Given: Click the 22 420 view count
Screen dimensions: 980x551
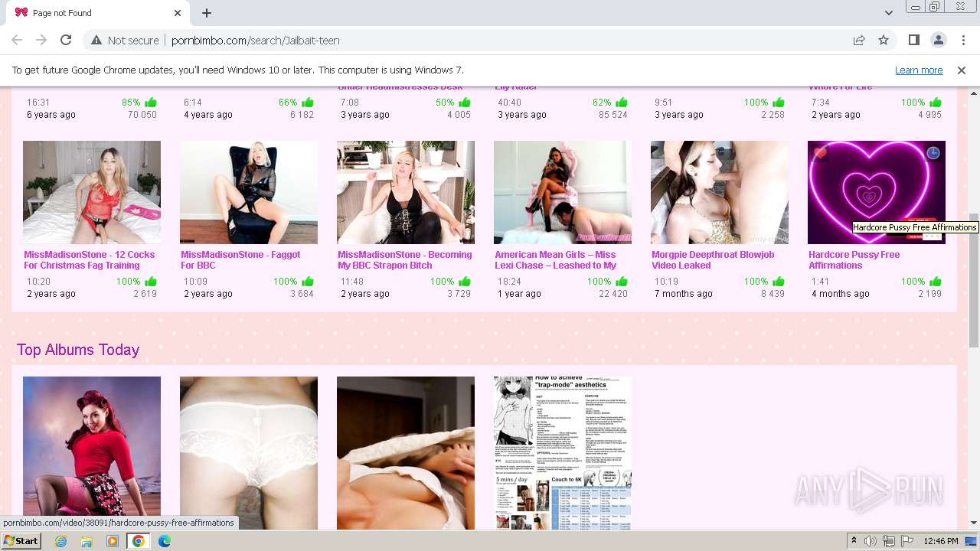Looking at the screenshot, I should click(613, 294).
